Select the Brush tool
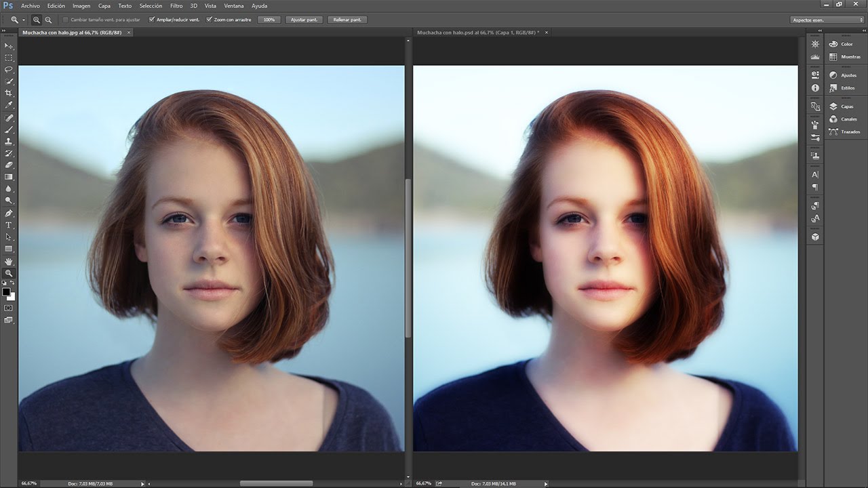 point(9,129)
